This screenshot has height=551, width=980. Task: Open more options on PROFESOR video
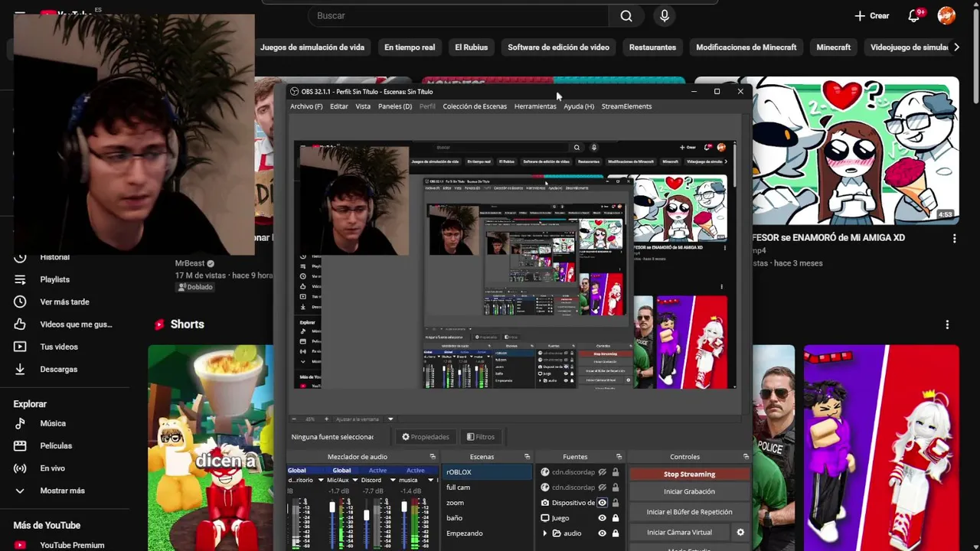pyautogui.click(x=954, y=239)
